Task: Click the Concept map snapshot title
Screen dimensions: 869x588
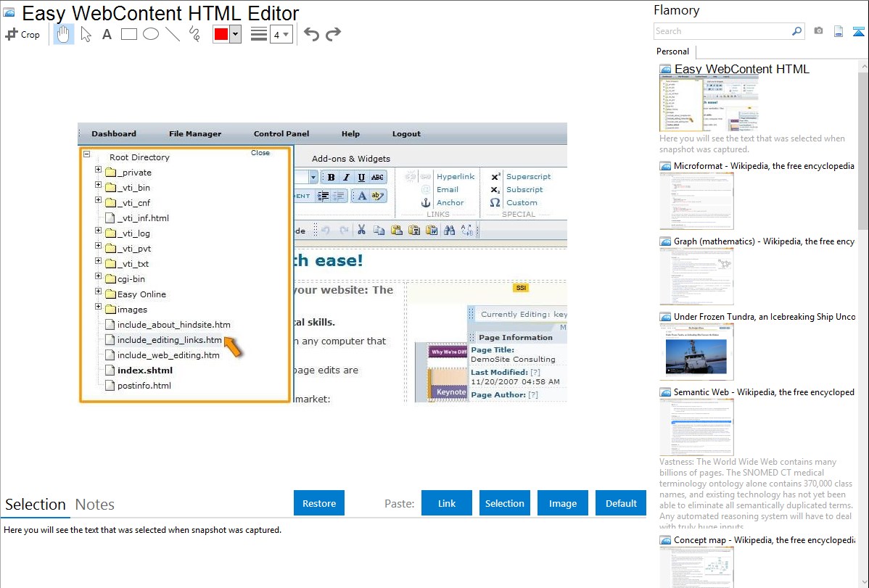Action: click(764, 540)
